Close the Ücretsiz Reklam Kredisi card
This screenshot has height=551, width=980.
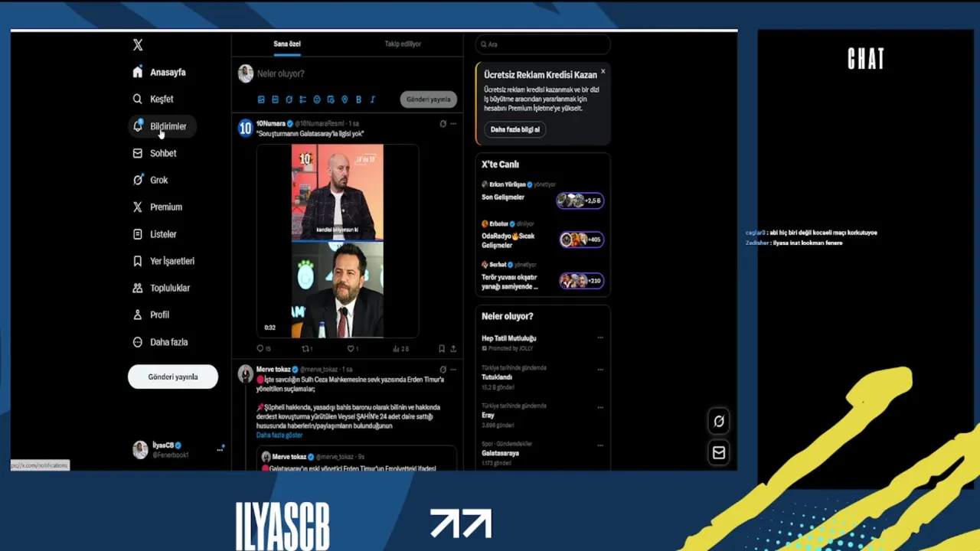[603, 71]
